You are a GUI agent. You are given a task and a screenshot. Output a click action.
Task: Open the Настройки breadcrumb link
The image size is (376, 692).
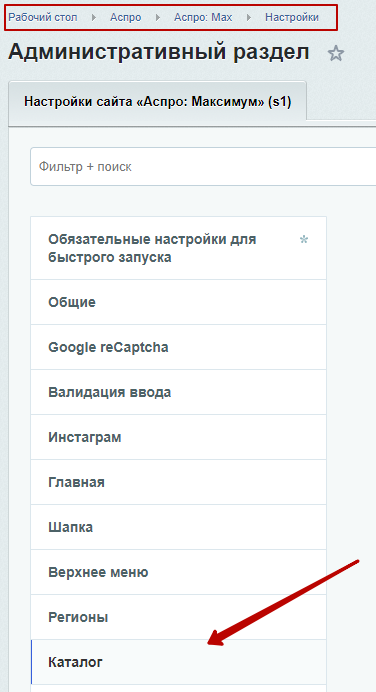coord(292,18)
